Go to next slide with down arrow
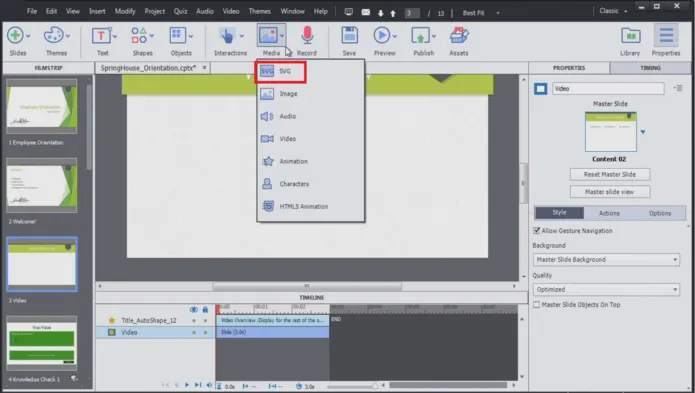 (380, 13)
